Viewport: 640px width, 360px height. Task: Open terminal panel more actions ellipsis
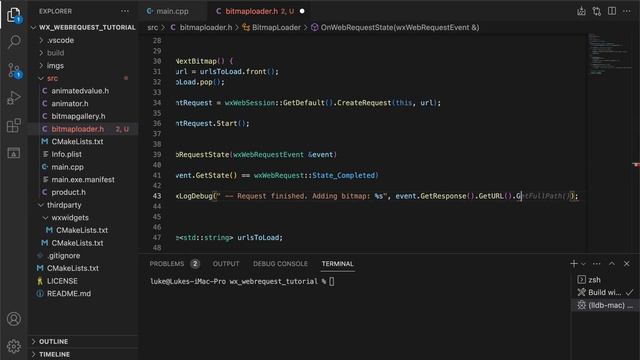point(596,264)
